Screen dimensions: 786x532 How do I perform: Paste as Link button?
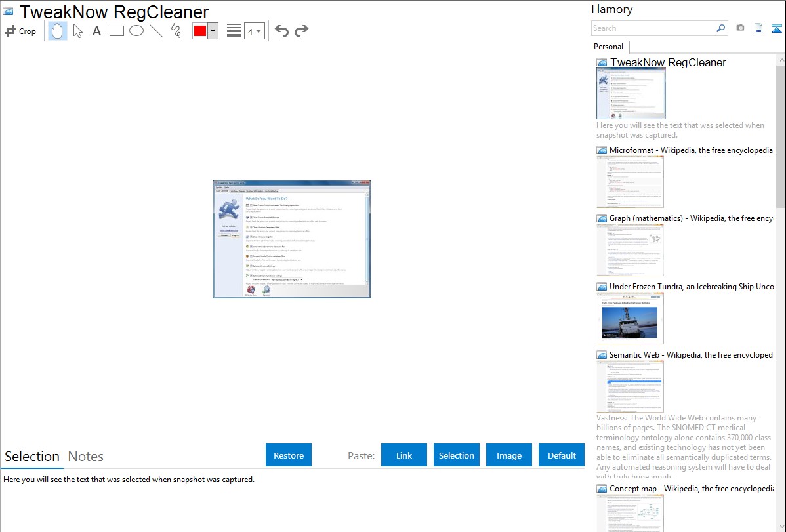point(404,455)
